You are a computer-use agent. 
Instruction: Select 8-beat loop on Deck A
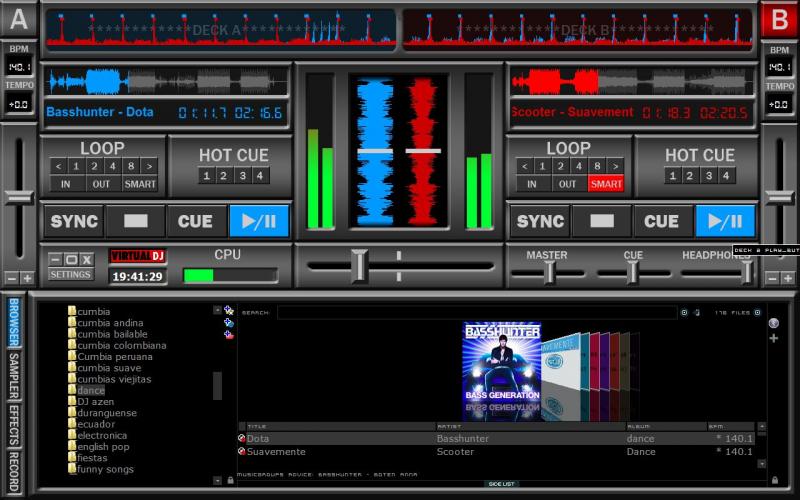[x=131, y=166]
